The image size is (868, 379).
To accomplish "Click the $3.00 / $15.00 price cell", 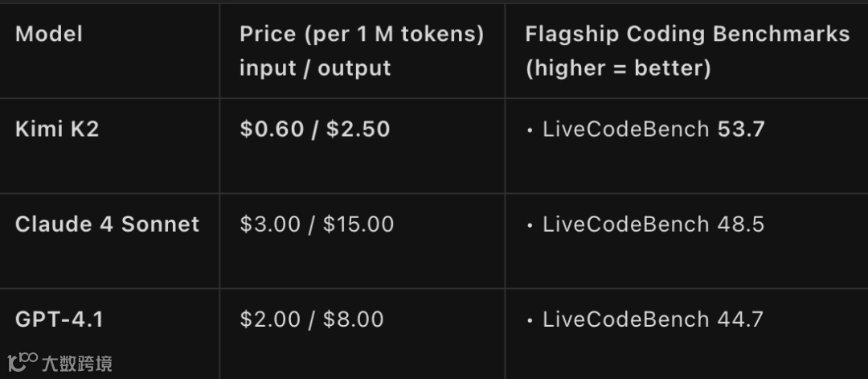I will 317,225.
